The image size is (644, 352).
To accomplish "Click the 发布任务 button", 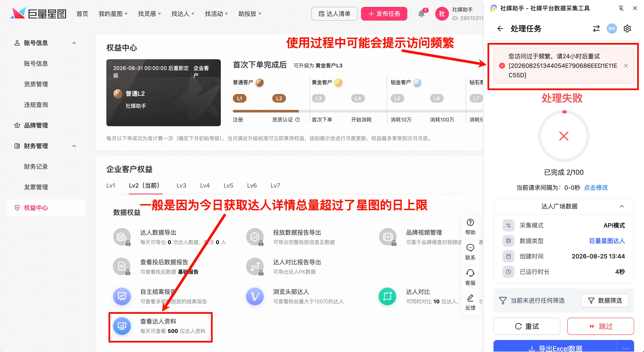I will pos(384,14).
